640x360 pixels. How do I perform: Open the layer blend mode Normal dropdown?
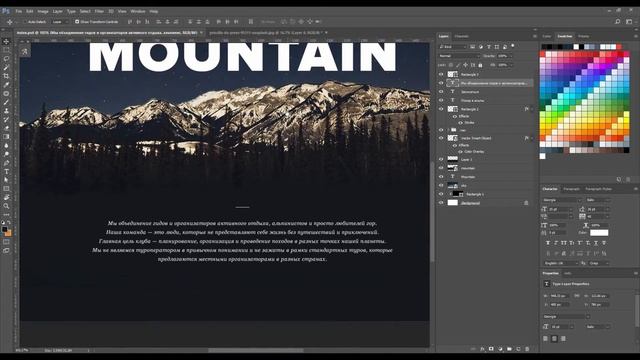tap(459, 56)
